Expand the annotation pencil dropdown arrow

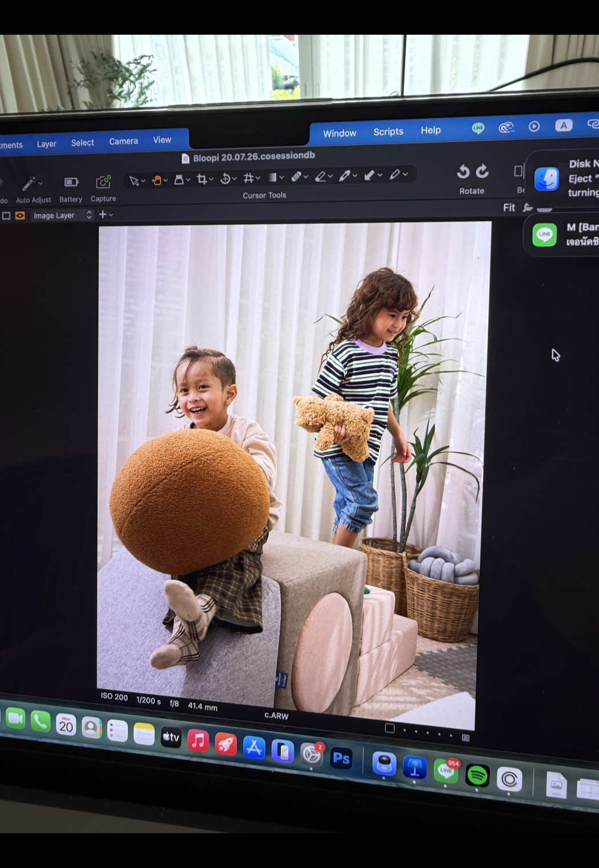tap(405, 174)
